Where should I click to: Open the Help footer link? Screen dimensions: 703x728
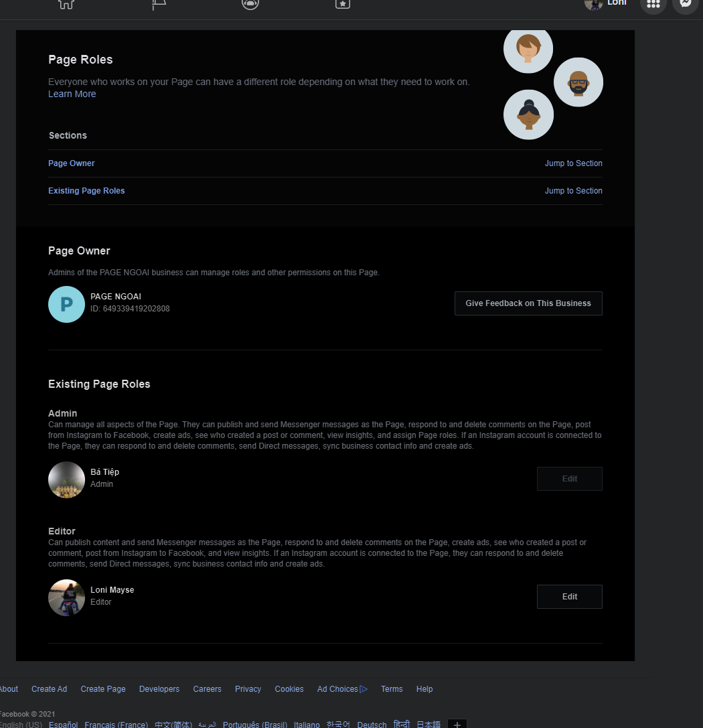[424, 689]
